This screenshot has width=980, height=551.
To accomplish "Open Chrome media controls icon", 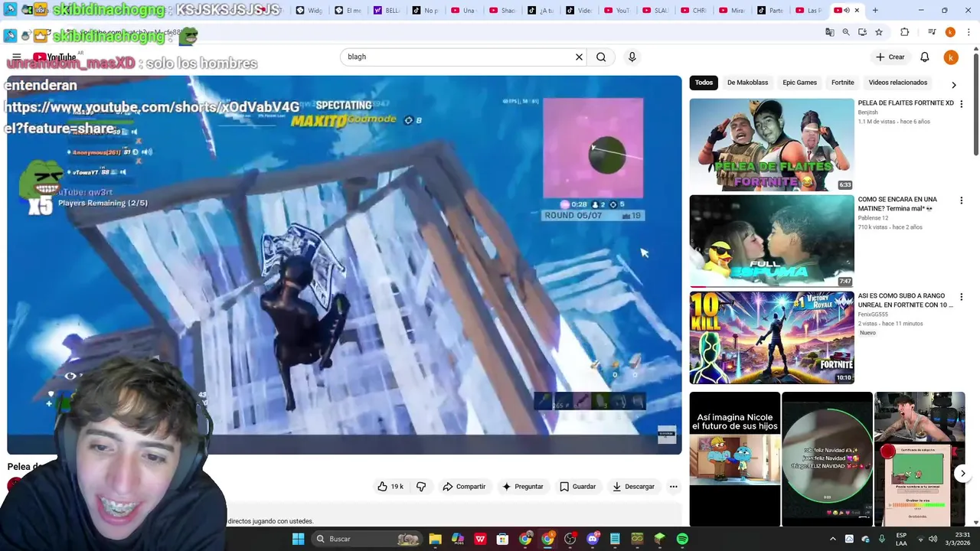I will coord(932,32).
